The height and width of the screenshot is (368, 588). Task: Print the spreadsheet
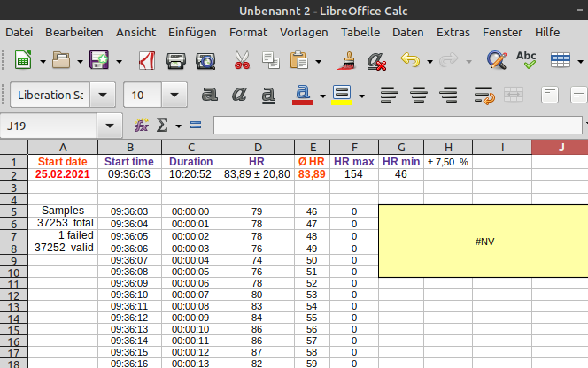pyautogui.click(x=176, y=61)
